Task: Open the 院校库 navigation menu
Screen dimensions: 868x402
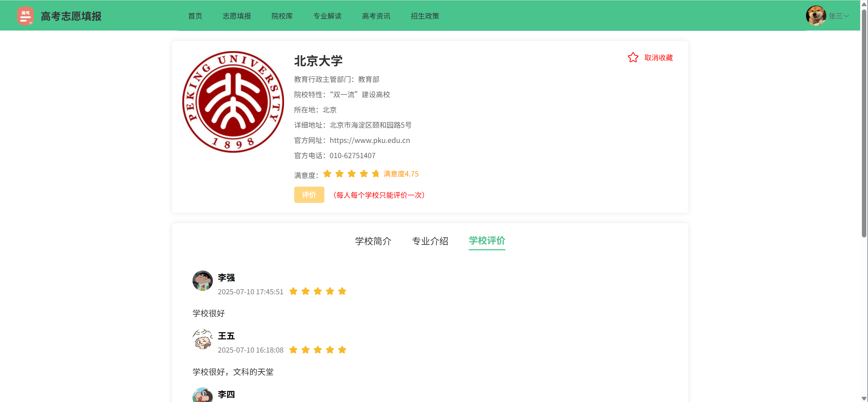Action: 282,16
